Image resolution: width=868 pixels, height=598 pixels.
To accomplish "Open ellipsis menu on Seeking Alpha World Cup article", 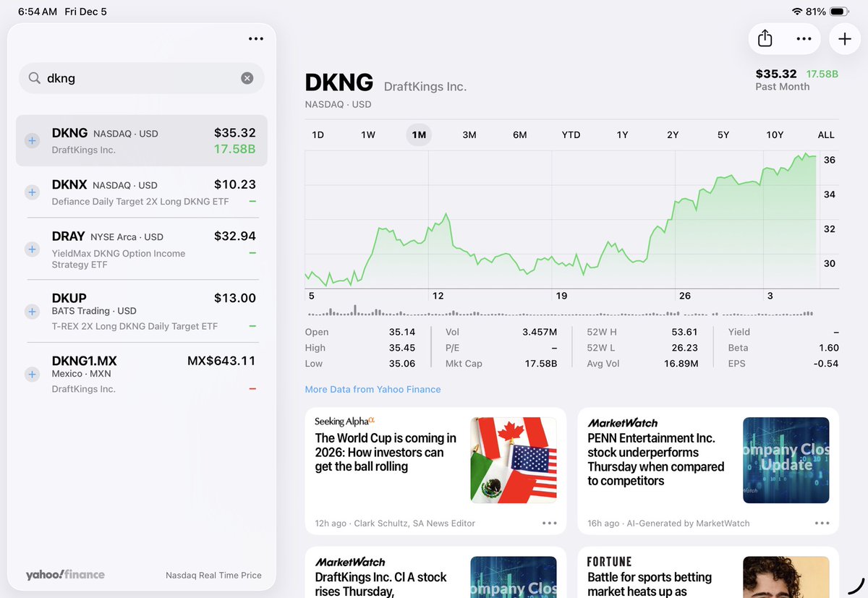I will (549, 523).
